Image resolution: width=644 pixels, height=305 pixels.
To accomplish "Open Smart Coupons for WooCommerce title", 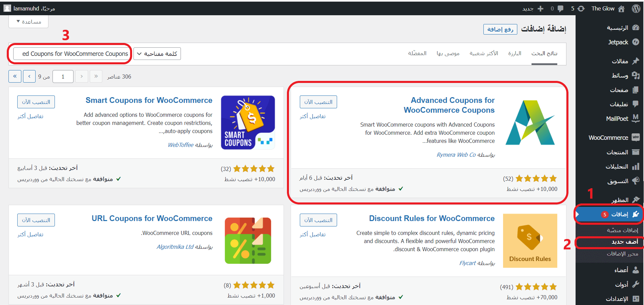I will [149, 100].
